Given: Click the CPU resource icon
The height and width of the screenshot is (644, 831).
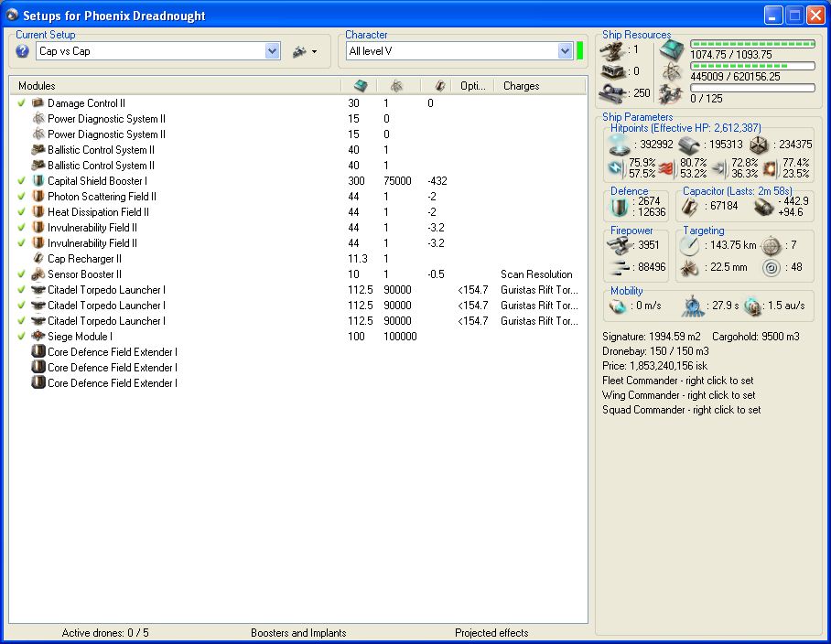Looking at the screenshot, I should click(672, 49).
